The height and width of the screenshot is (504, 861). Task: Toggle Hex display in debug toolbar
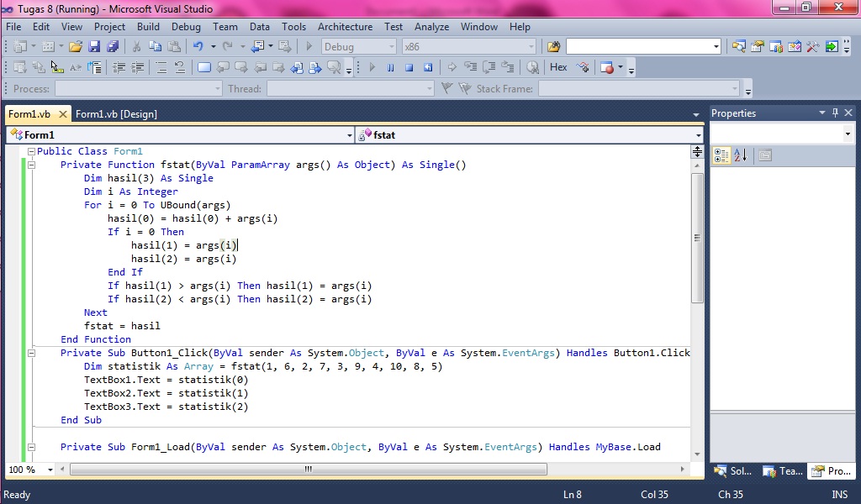click(x=558, y=67)
